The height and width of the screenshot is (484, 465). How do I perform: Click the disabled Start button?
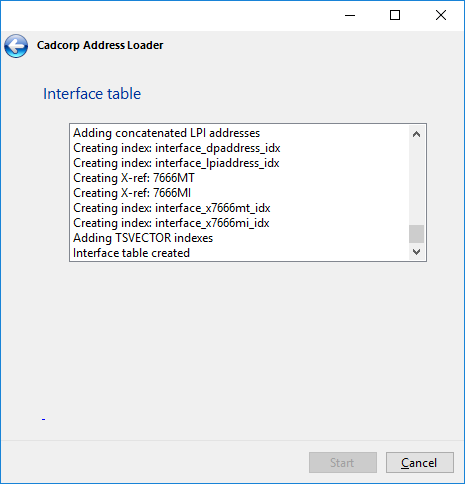click(x=343, y=462)
